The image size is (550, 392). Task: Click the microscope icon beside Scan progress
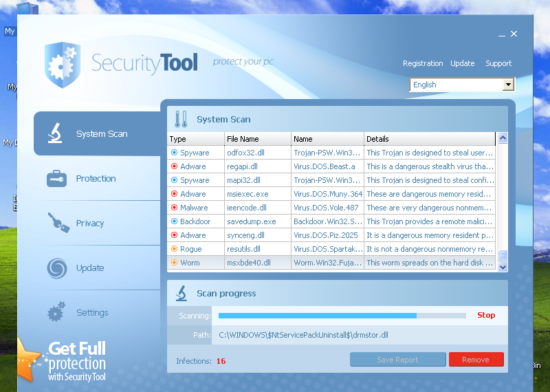point(181,294)
